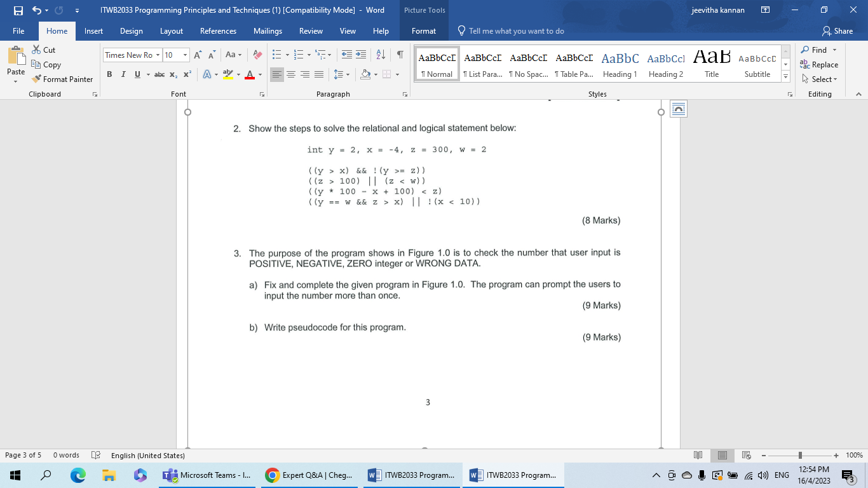The image size is (868, 488).
Task: Click the English (United States) language indicator
Action: point(147,455)
